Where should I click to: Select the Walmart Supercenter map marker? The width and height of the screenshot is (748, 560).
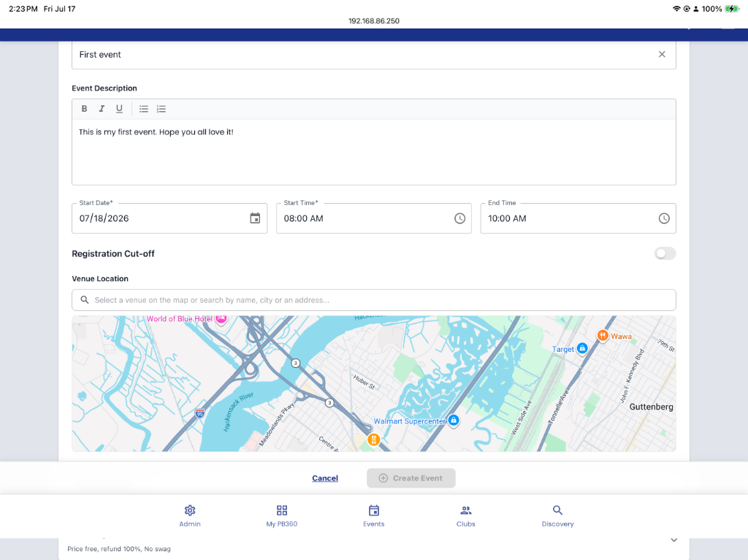click(x=454, y=421)
